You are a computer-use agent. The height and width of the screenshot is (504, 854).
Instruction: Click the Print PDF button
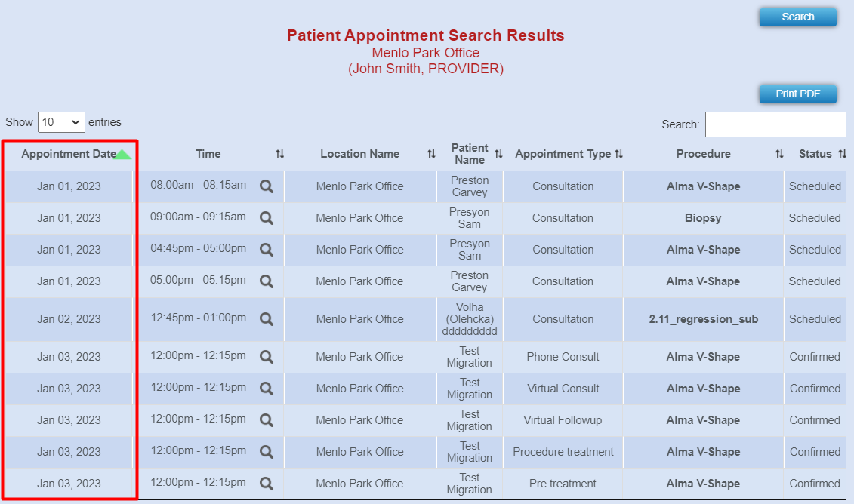798,94
